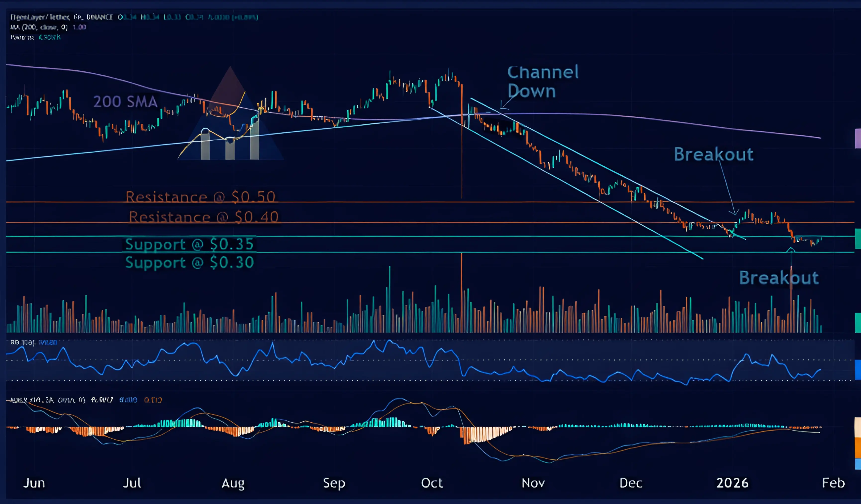Image resolution: width=861 pixels, height=504 pixels.
Task: Select the "200 SMA" text annotation
Action: pyautogui.click(x=125, y=102)
